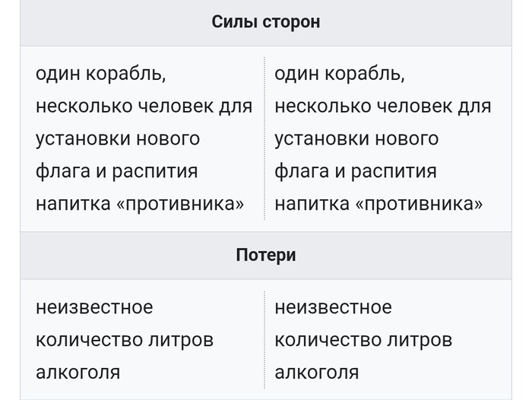
Task: Click "один корабль," in the right column
Action: click(340, 73)
